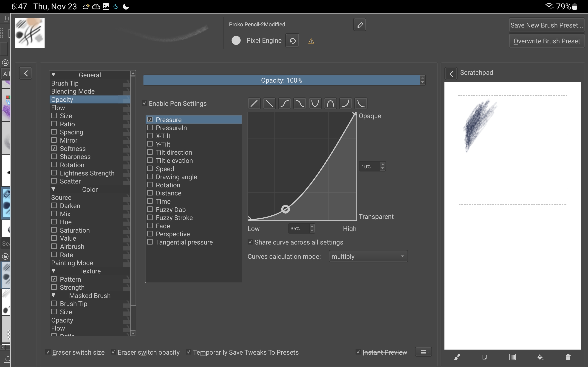Open the Brush Tip settings
The height and width of the screenshot is (367, 588).
point(65,83)
